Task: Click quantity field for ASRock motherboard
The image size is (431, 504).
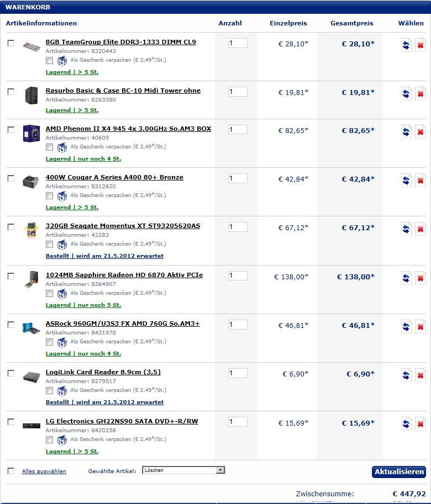Action: point(238,325)
